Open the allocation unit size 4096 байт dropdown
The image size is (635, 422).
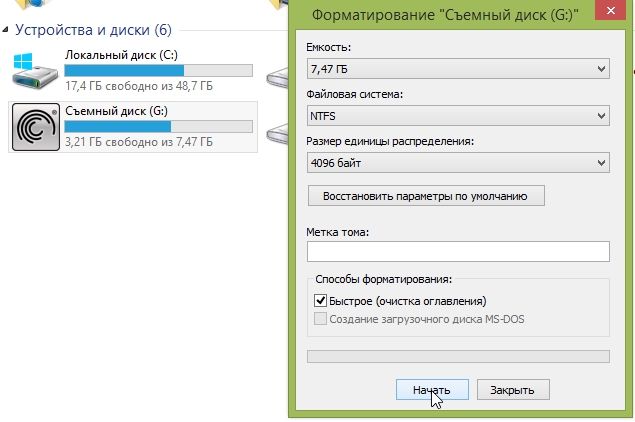(458, 163)
